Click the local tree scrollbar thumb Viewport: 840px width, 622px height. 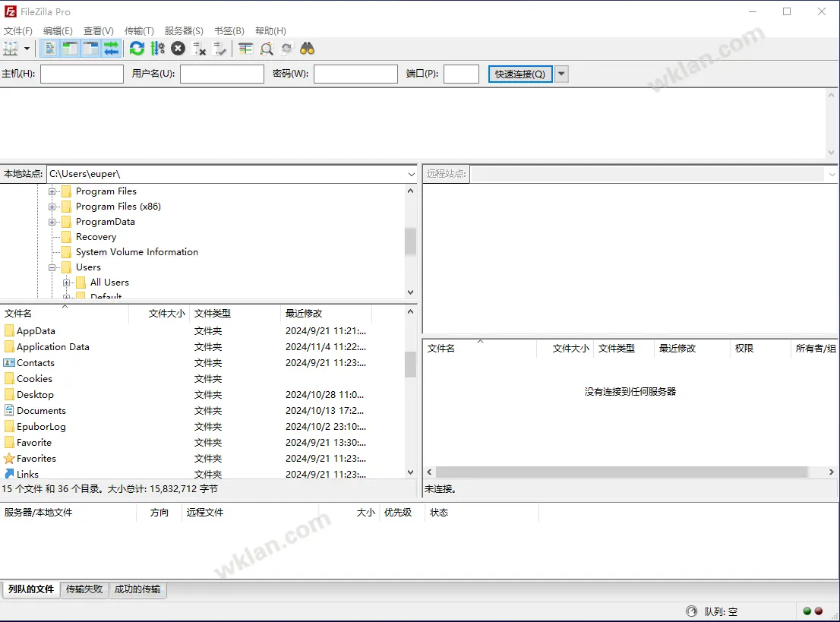[410, 241]
